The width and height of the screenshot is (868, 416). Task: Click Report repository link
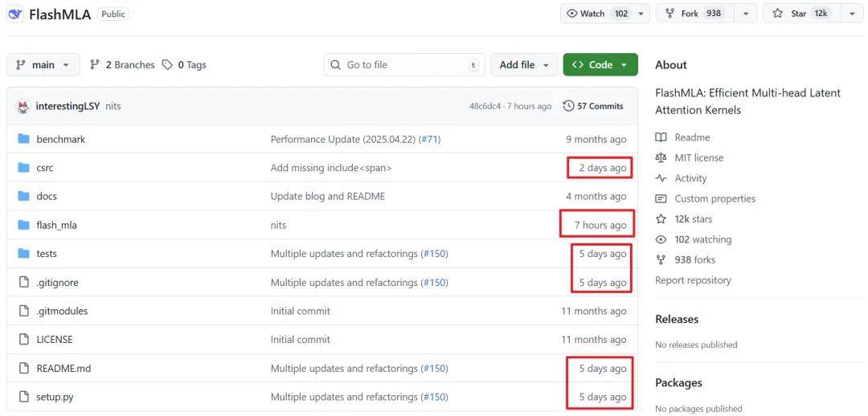tap(693, 280)
